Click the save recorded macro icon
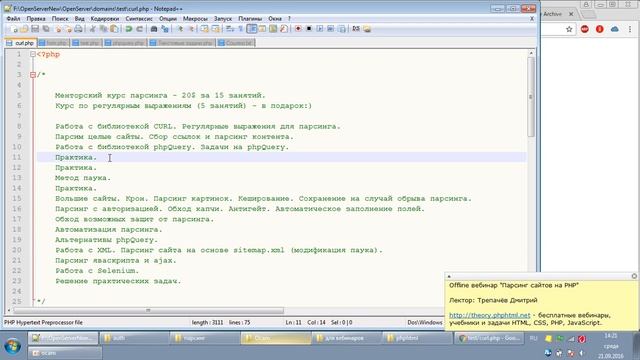This screenshot has height=360, width=640. pyautogui.click(x=342, y=29)
